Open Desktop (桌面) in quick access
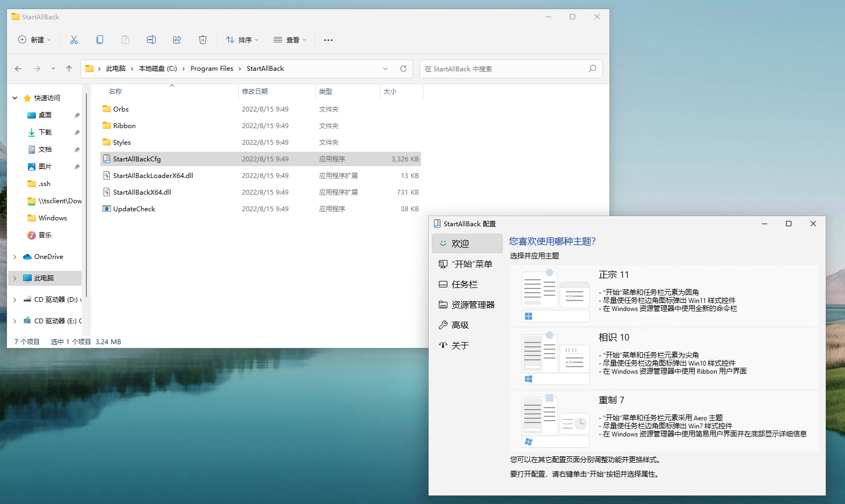This screenshot has height=504, width=845. tap(46, 115)
